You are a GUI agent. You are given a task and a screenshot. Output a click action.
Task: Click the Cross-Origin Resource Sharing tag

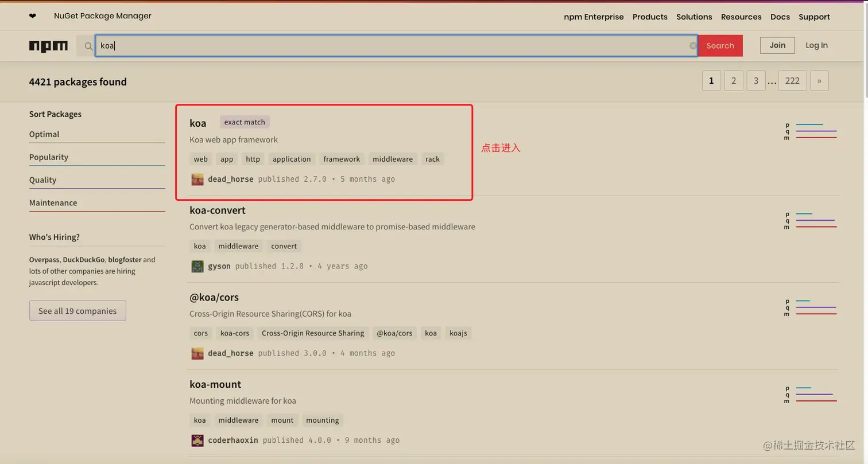313,333
